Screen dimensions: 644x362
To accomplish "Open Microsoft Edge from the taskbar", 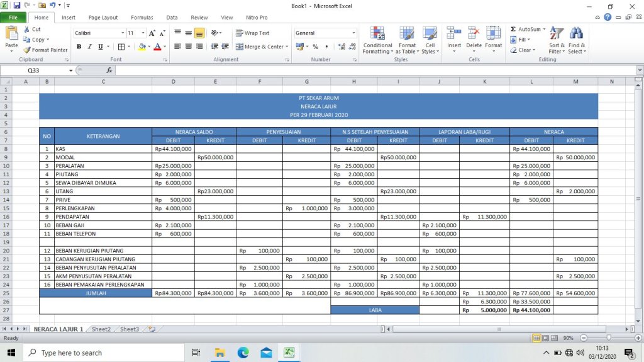I will tap(243, 353).
